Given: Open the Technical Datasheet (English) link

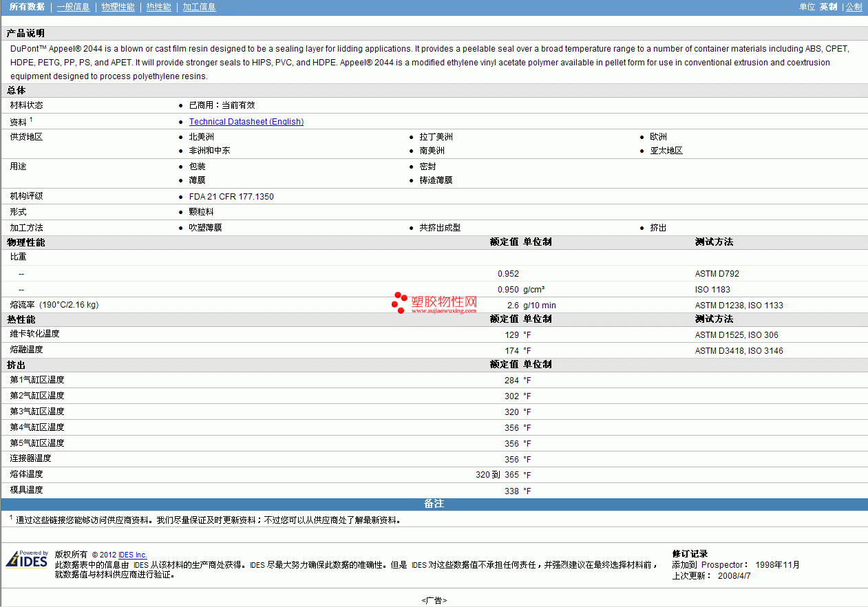Looking at the screenshot, I should pos(246,122).
